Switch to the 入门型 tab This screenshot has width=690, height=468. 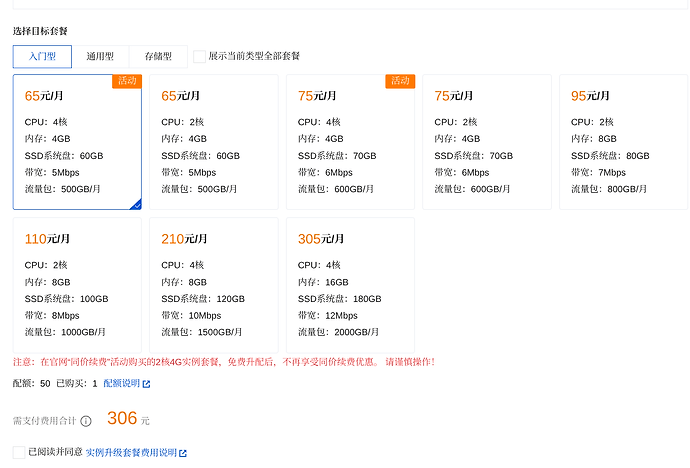(42, 56)
